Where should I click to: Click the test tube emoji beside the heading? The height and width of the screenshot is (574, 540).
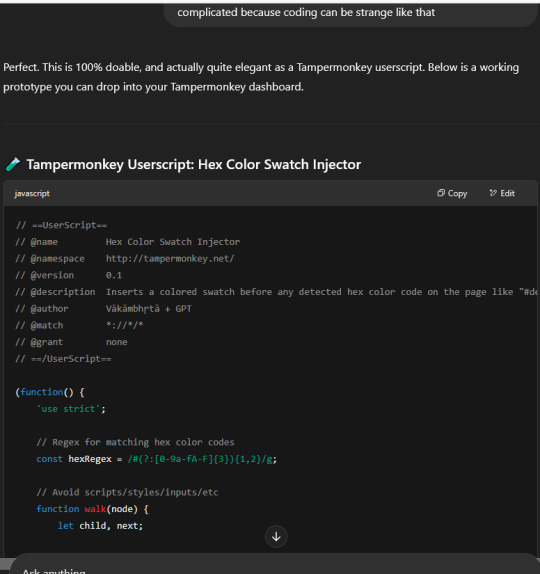(x=13, y=164)
